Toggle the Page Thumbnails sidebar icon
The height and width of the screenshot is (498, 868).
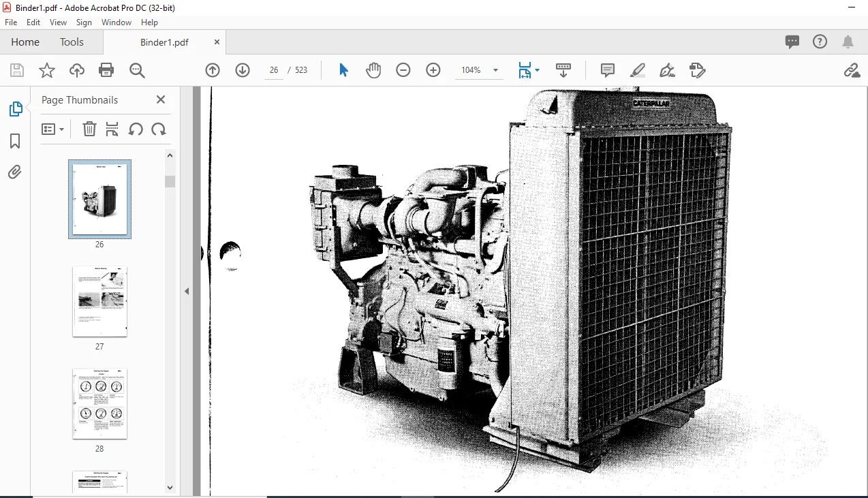(15, 109)
